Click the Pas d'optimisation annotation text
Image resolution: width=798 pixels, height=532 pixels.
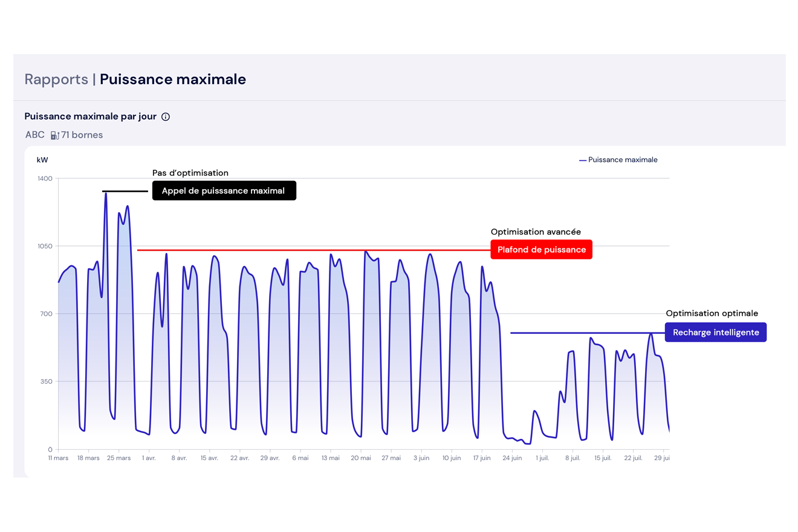(190, 173)
